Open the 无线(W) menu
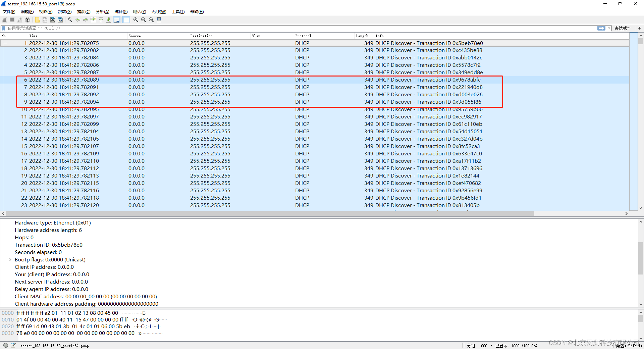The height and width of the screenshot is (349, 644). tap(159, 12)
